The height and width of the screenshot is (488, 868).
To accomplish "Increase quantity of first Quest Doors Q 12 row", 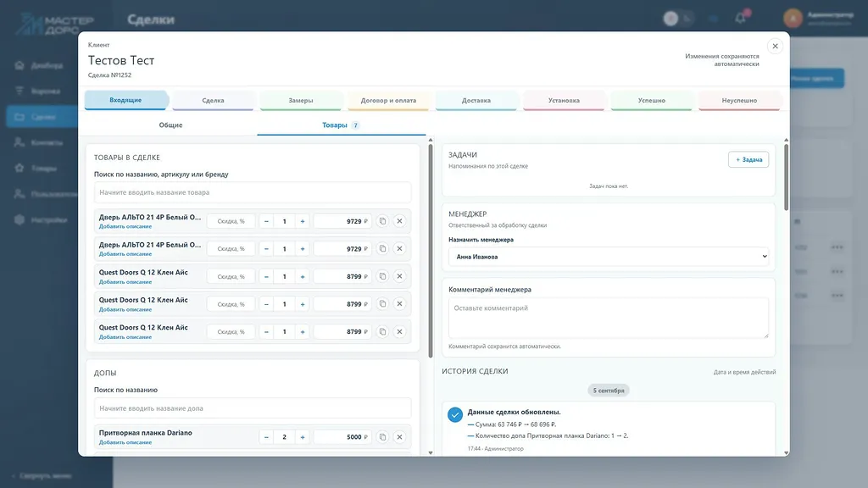I will coord(303,276).
